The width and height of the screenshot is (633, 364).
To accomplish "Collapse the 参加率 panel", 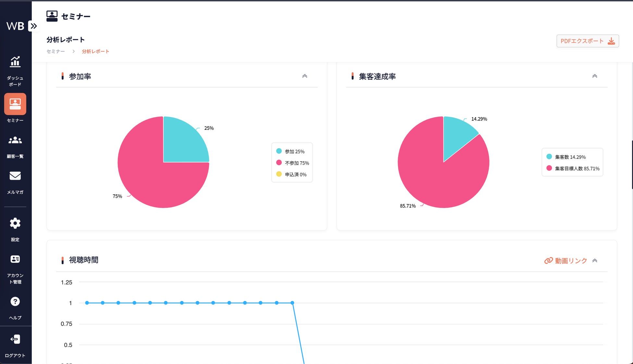I will pos(304,76).
